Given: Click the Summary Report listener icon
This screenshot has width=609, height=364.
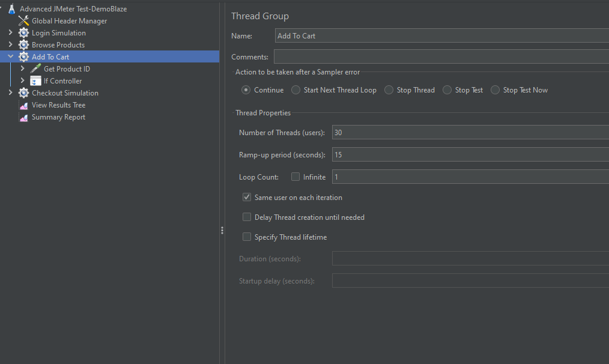Looking at the screenshot, I should click(23, 117).
